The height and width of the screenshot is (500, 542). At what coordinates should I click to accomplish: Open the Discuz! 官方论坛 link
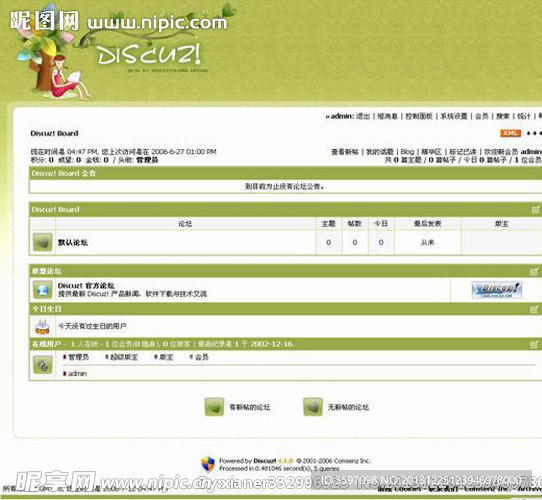pyautogui.click(x=86, y=286)
